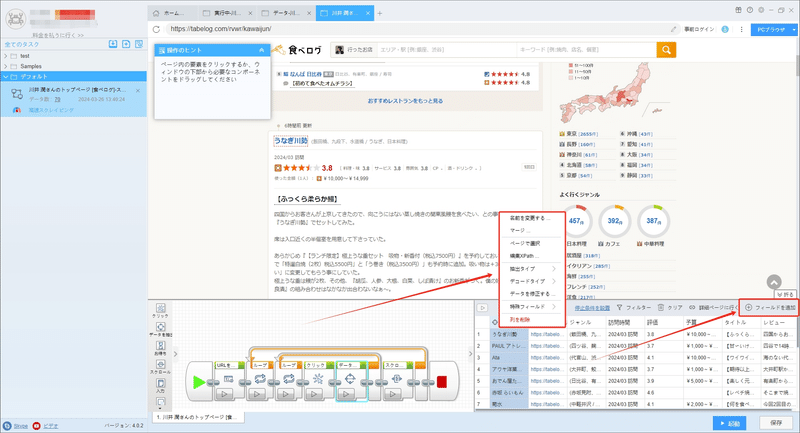This screenshot has height=433, width=800.
Task: Switch to the ホーム tab
Action: click(173, 13)
